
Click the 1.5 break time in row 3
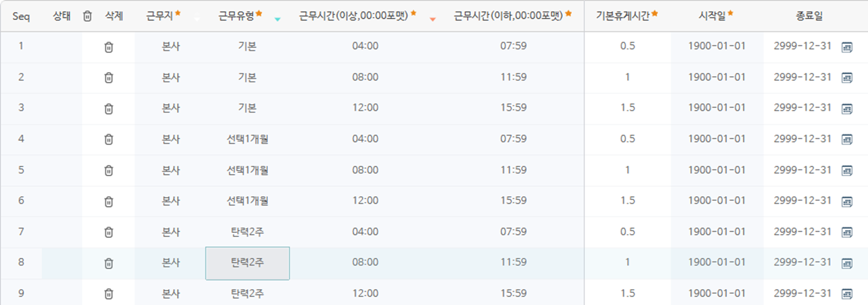pyautogui.click(x=627, y=108)
